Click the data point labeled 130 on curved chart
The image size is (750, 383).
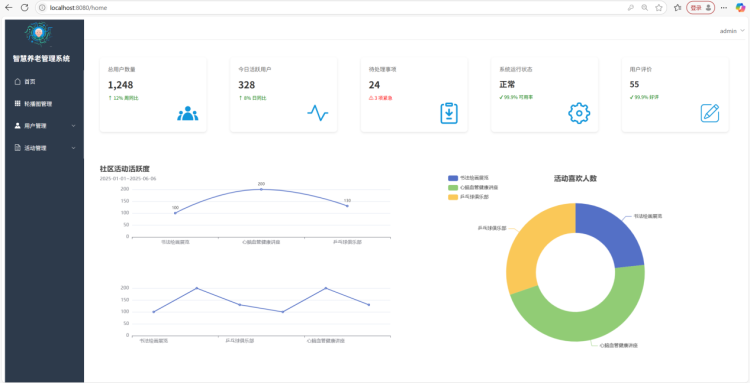pos(347,206)
